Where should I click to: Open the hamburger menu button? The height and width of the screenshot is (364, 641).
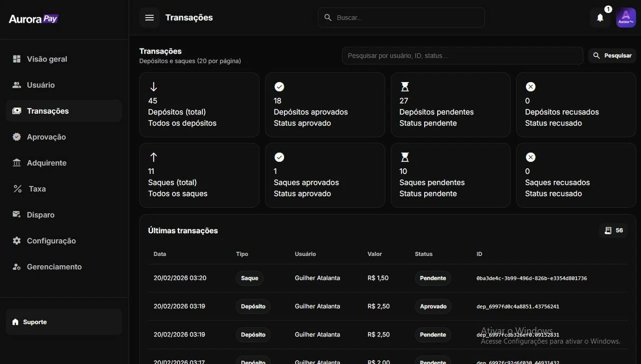(149, 18)
